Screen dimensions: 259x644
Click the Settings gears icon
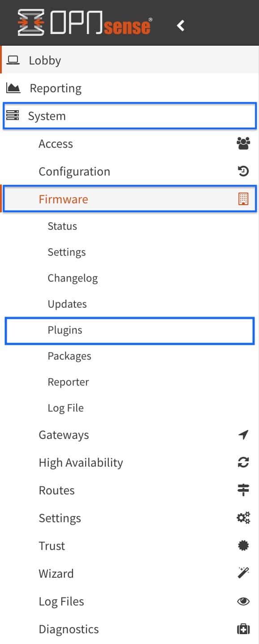tap(243, 518)
